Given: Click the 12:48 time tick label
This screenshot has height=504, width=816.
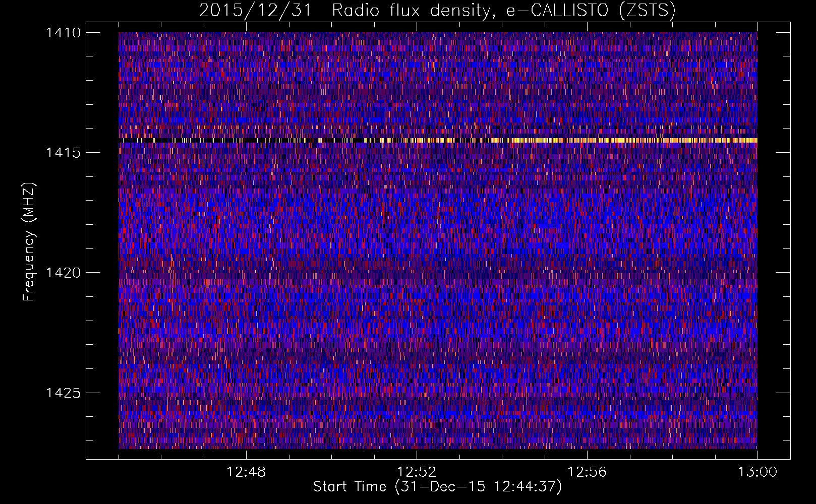Looking at the screenshot, I should (246, 472).
